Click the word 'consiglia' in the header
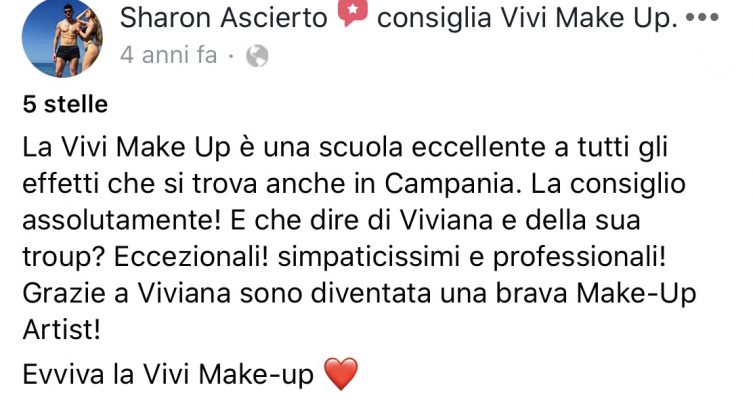Viewport: 753px width, 400px height. [x=434, y=18]
